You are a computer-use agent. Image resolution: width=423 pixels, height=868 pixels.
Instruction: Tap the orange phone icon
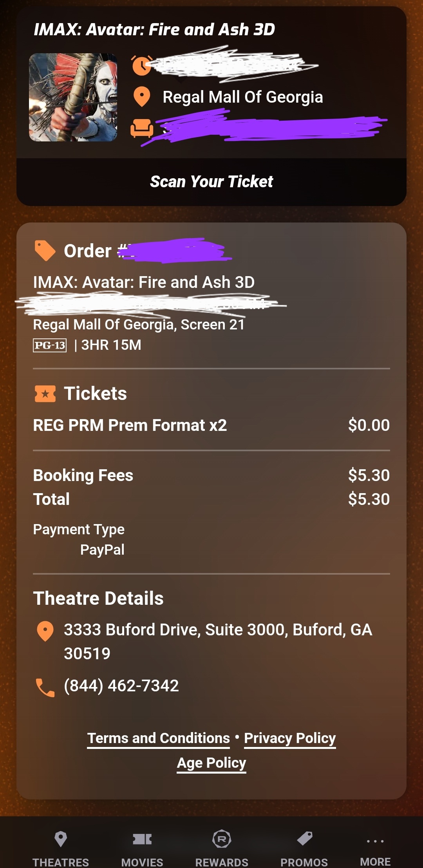tap(45, 687)
